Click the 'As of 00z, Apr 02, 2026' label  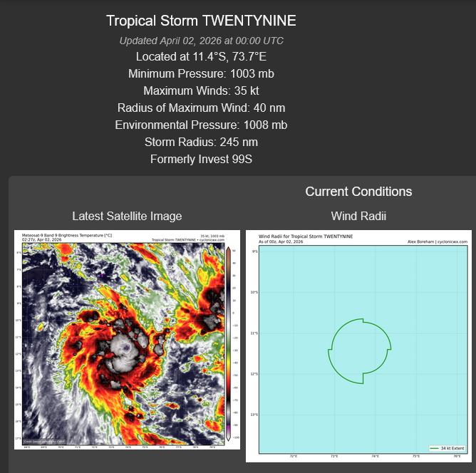tap(281, 241)
